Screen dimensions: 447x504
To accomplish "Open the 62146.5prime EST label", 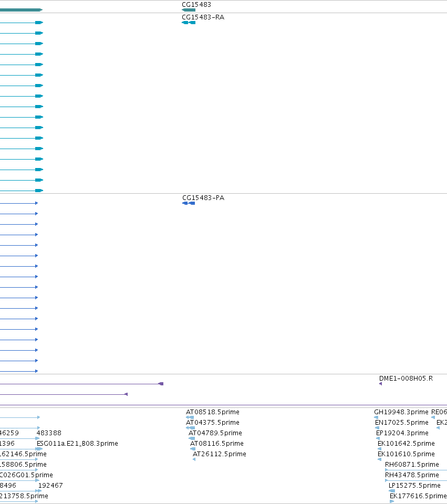I will point(23,454).
